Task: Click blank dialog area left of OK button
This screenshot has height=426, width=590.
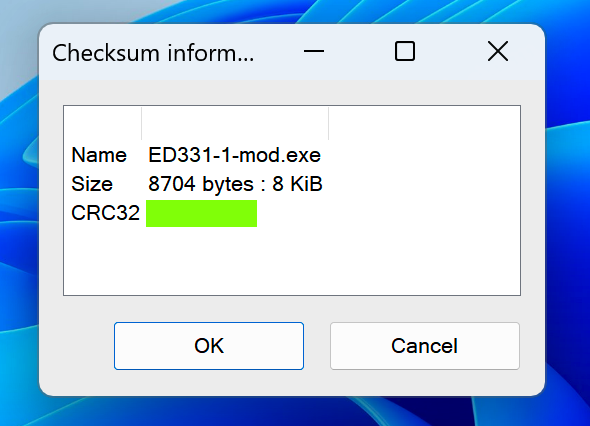Action: click(77, 346)
